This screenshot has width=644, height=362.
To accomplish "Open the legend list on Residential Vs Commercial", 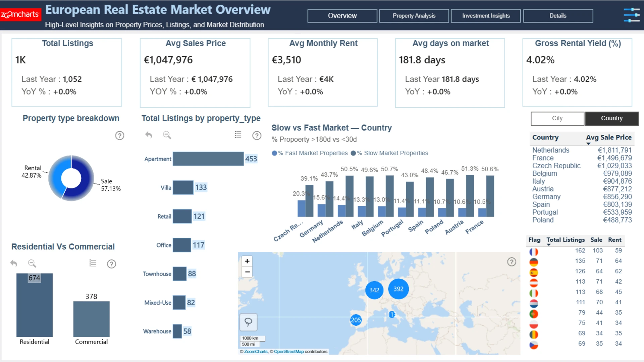I will 93,263.
